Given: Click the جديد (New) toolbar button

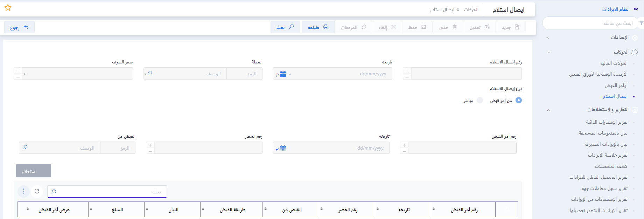Looking at the screenshot, I should point(511,27).
